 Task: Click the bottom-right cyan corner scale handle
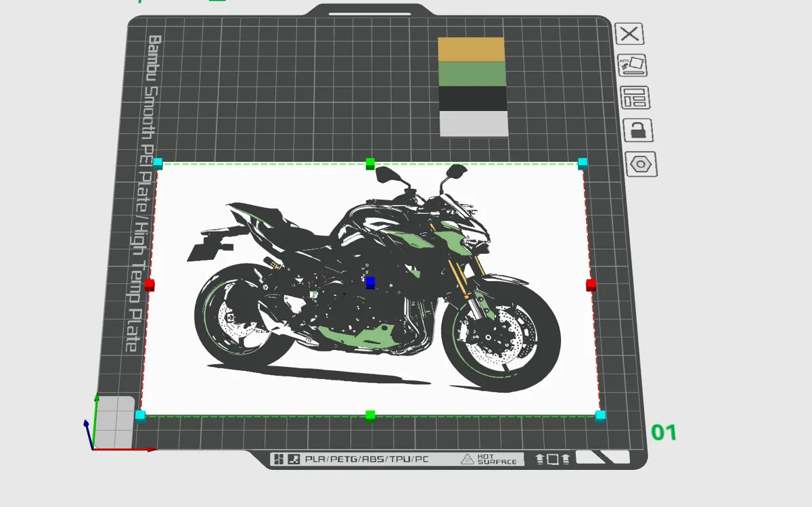(600, 416)
